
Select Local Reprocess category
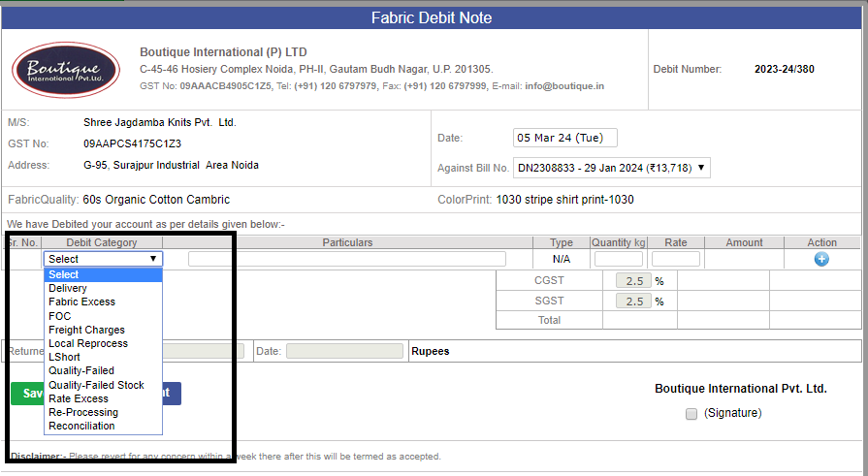click(x=103, y=344)
